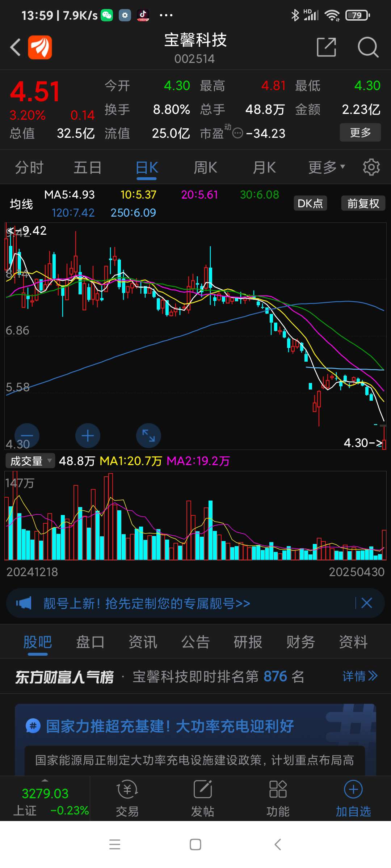This screenshot has height=868, width=391.
Task: Toggle the DK点 indicator
Action: [x=310, y=203]
